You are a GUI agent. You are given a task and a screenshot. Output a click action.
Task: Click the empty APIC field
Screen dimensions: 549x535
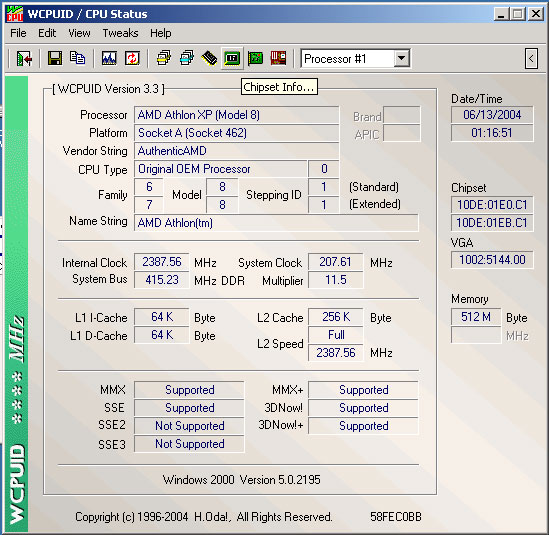(x=402, y=133)
